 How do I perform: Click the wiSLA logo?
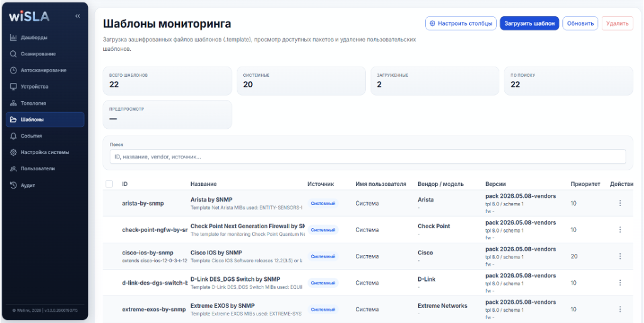tap(29, 16)
